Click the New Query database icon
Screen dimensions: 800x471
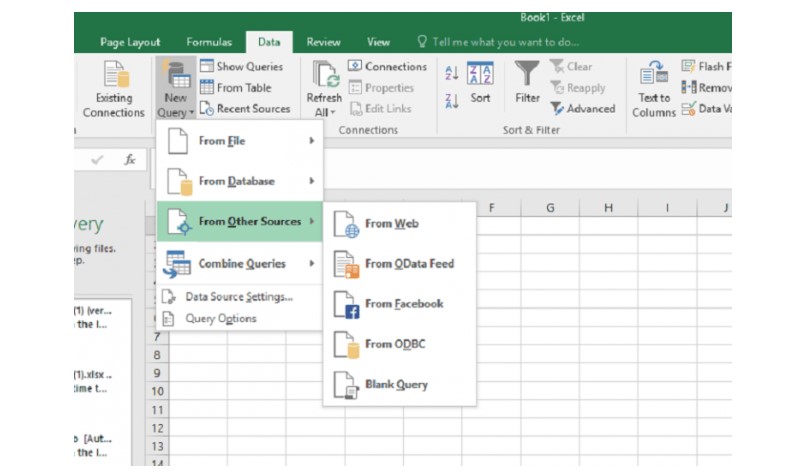(177, 75)
